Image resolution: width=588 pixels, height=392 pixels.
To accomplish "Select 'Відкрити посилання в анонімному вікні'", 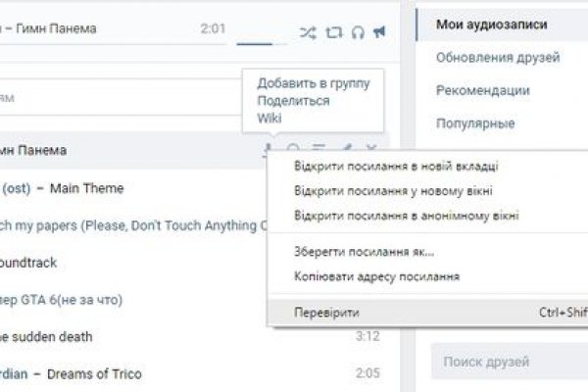I will [406, 215].
